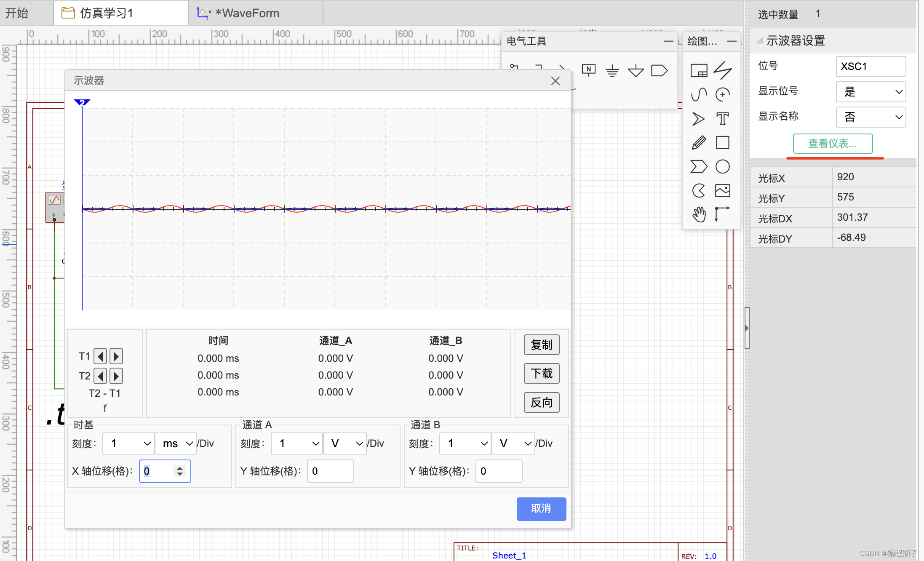Open channel A scale value dropdown

pos(297,443)
